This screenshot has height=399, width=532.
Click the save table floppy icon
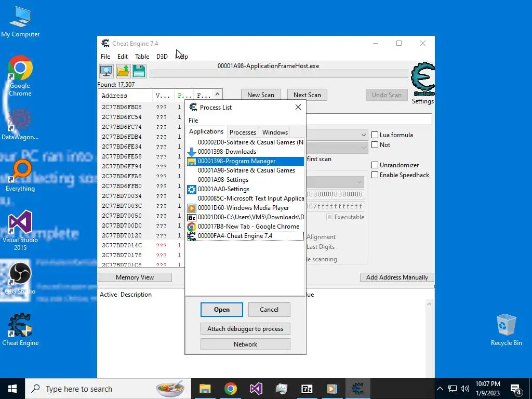[x=139, y=71]
